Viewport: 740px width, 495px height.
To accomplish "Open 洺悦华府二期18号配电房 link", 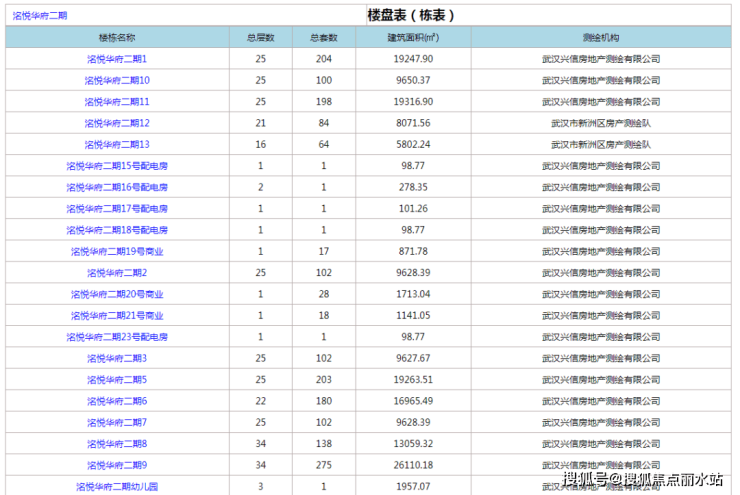I will click(117, 230).
